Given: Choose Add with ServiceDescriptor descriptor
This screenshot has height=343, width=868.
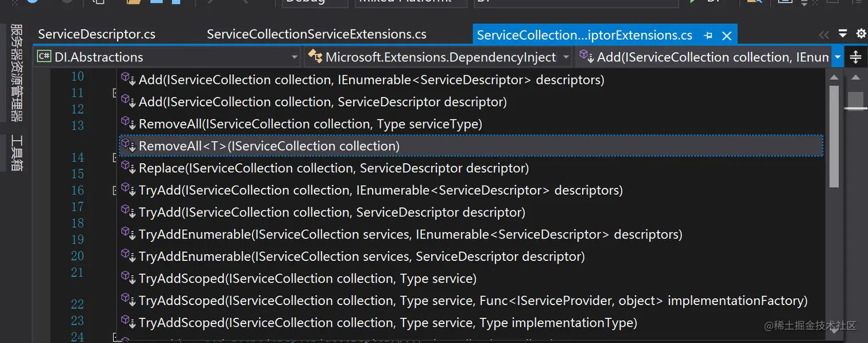Looking at the screenshot, I should click(471, 102).
